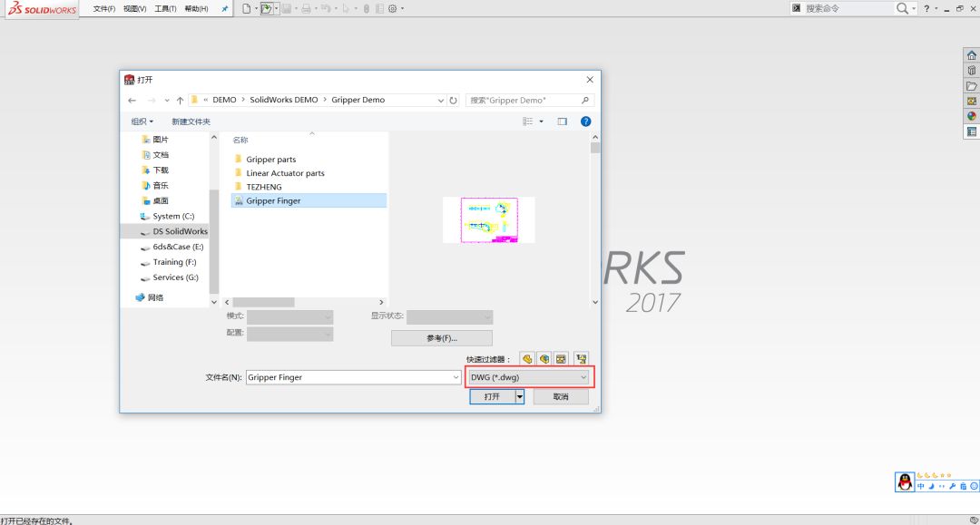Open View Palette tab in task pane
980x525 pixels.
pyautogui.click(x=971, y=102)
